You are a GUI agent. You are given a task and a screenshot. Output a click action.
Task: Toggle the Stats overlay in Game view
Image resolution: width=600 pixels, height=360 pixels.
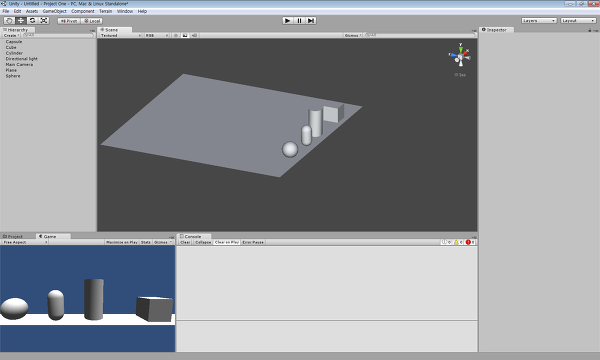146,242
